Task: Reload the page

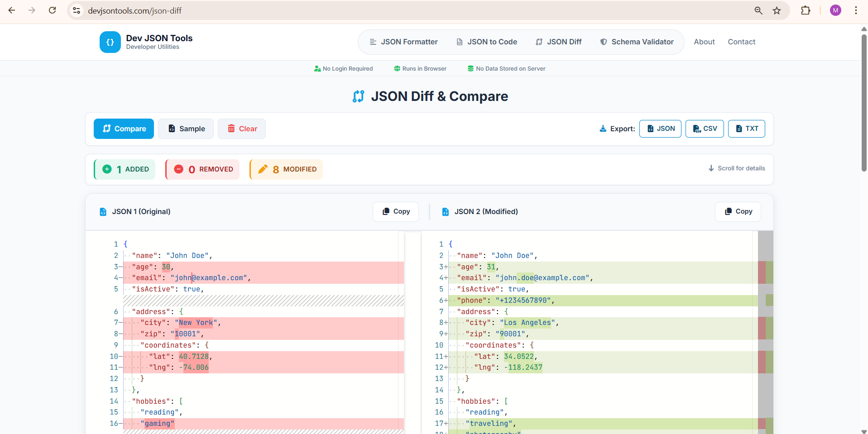Action: pos(53,10)
